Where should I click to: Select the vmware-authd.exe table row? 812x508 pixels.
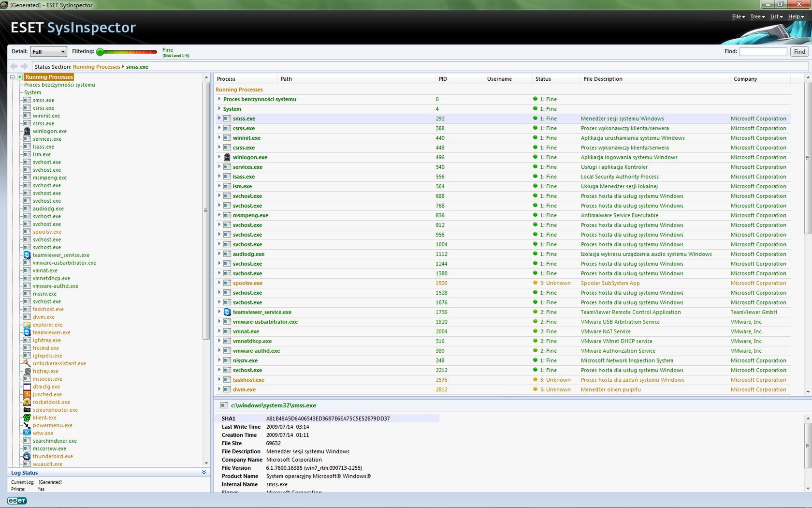click(x=503, y=351)
